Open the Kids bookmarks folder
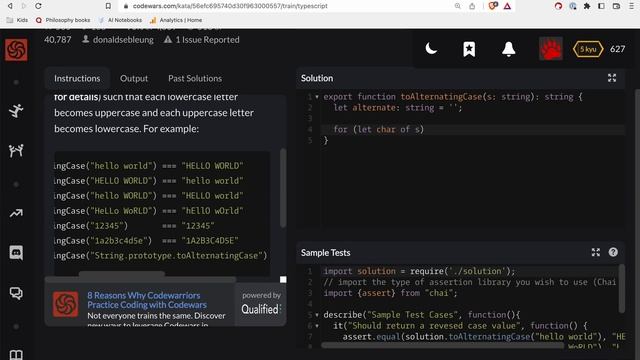Image resolution: width=640 pixels, height=360 pixels. click(x=18, y=20)
